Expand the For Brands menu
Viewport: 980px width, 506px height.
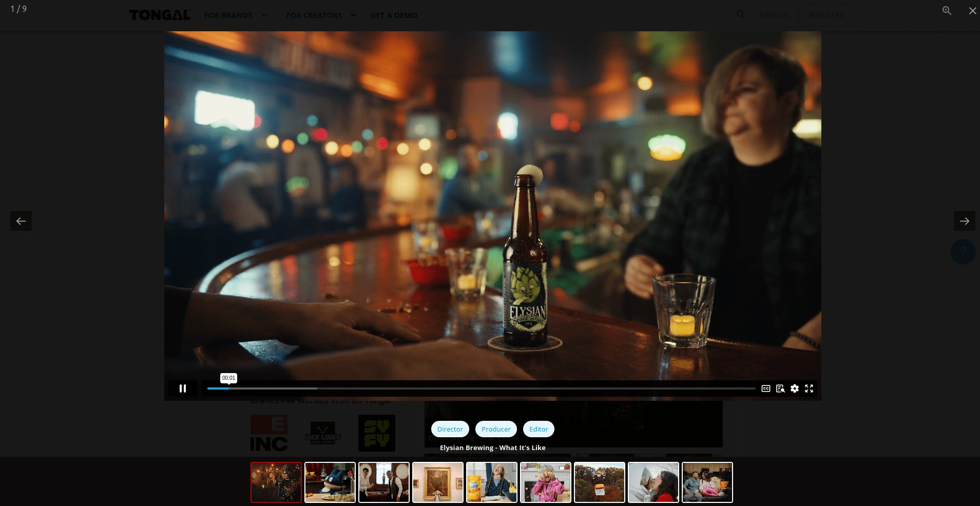click(236, 15)
